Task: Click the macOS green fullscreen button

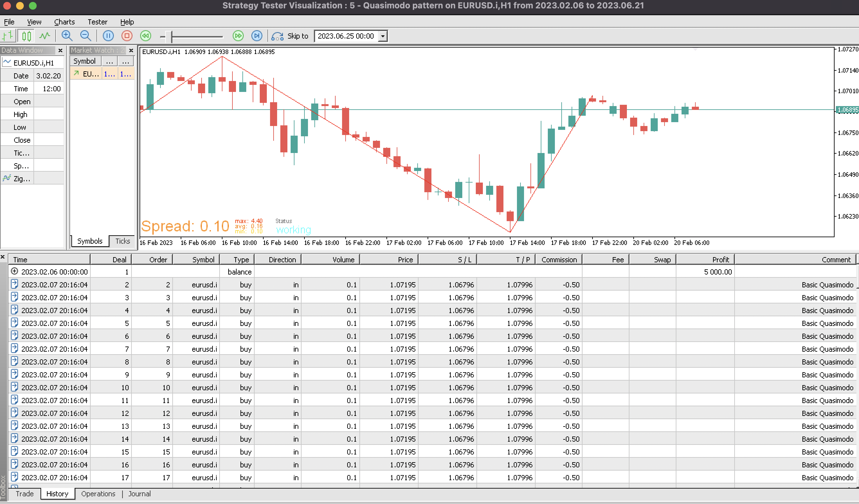Action: (x=33, y=5)
